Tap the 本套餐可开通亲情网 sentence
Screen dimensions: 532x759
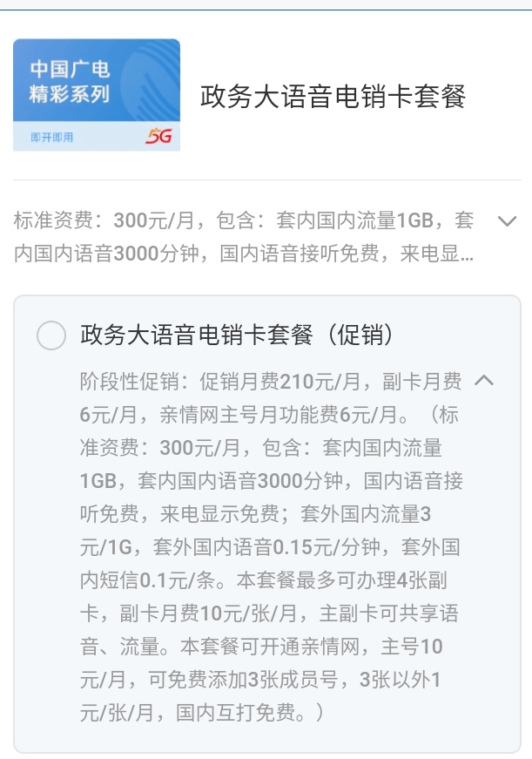(x=269, y=647)
